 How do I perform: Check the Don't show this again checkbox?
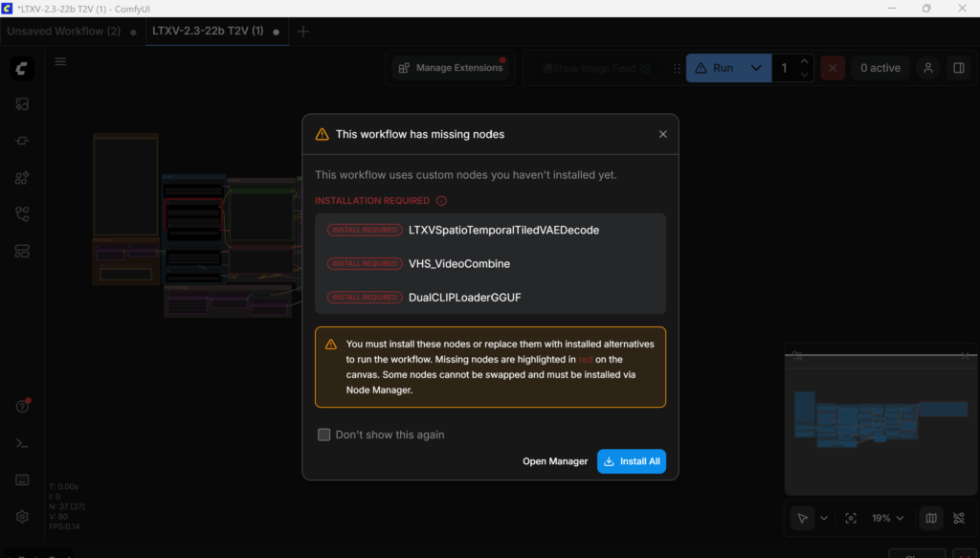323,434
